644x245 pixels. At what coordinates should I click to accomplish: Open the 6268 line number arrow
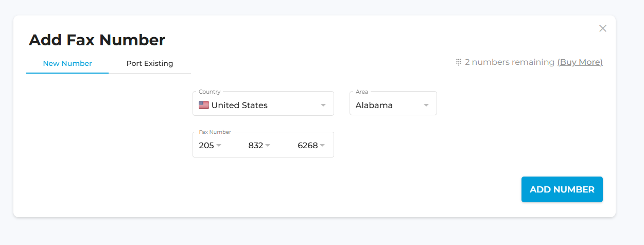click(x=322, y=145)
